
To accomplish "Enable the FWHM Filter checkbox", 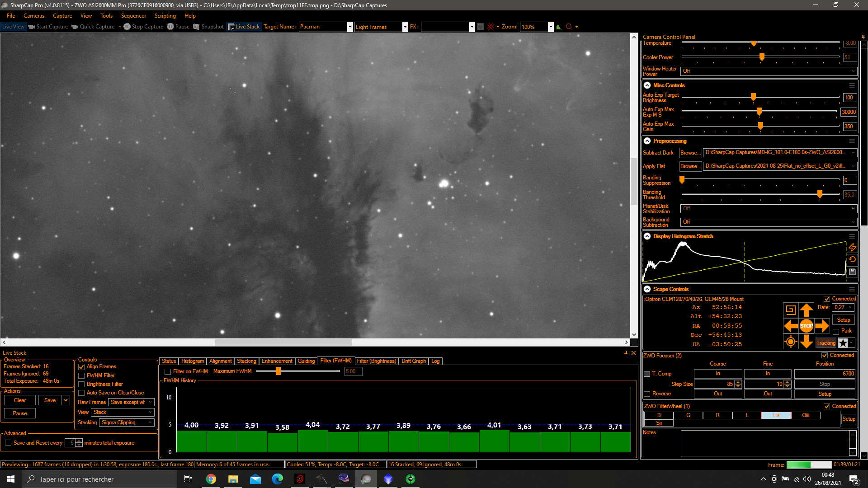I will click(81, 375).
